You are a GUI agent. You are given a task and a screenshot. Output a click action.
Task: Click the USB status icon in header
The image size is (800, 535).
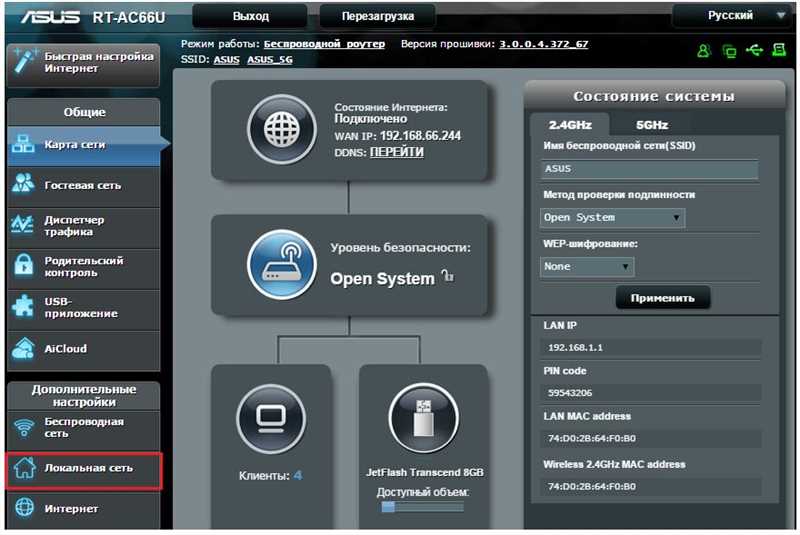pyautogui.click(x=754, y=50)
